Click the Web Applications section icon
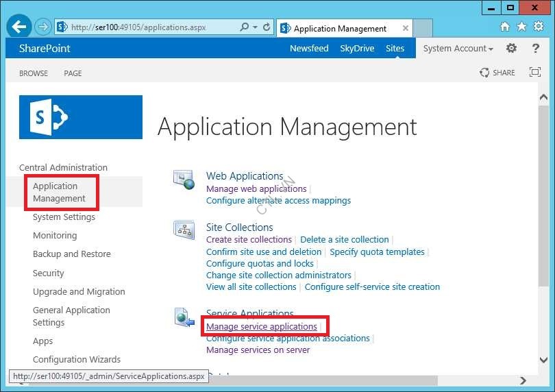Image resolution: width=555 pixels, height=392 pixels. pyautogui.click(x=184, y=180)
